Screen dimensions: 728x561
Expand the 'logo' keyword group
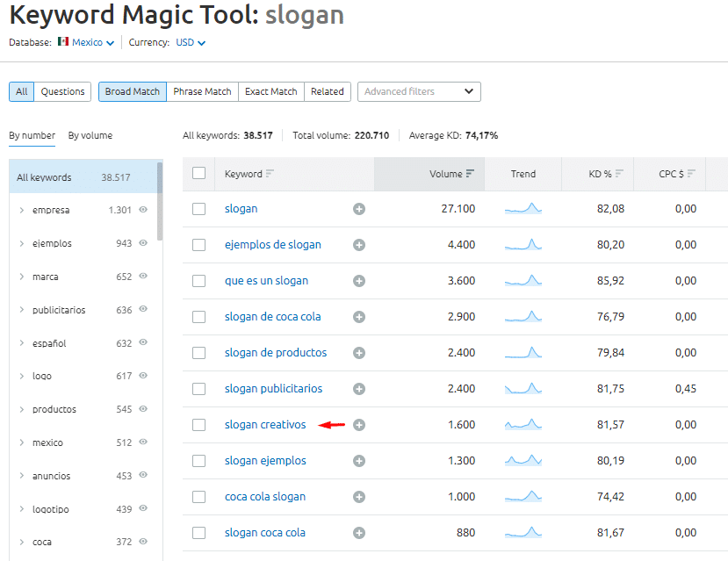click(21, 376)
